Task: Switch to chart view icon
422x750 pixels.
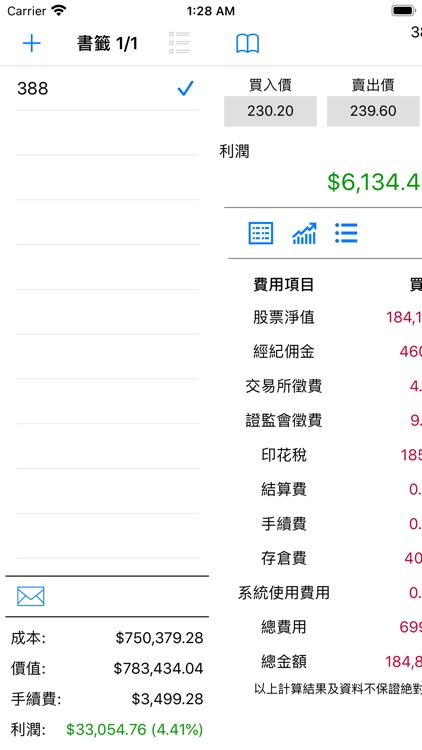Action: point(304,233)
